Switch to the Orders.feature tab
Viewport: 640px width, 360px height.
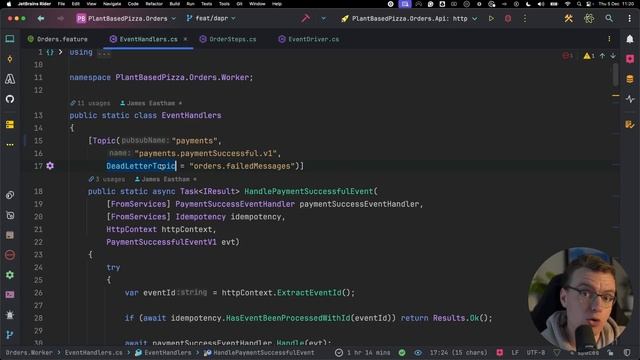(58, 39)
